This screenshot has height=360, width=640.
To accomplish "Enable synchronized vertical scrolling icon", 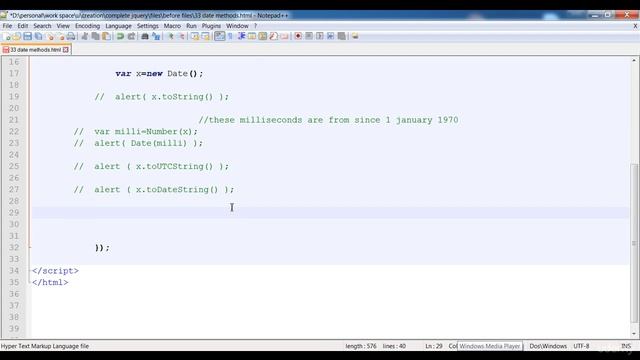I will [195, 36].
